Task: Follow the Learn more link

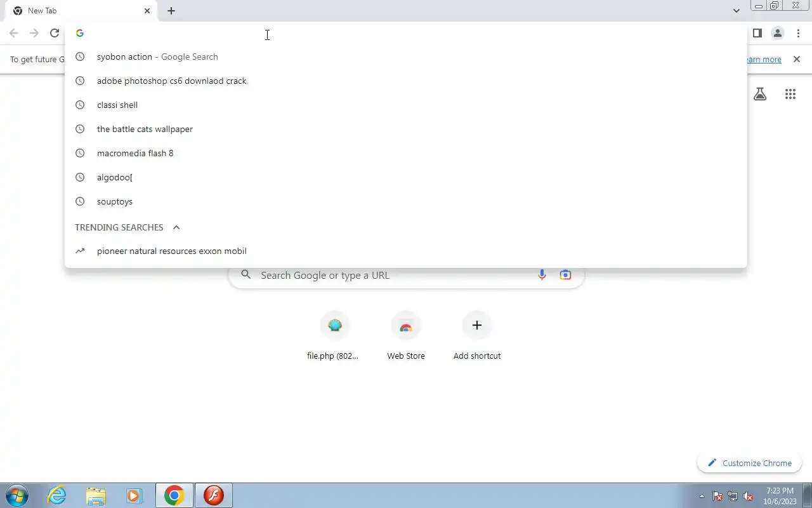Action: click(763, 59)
